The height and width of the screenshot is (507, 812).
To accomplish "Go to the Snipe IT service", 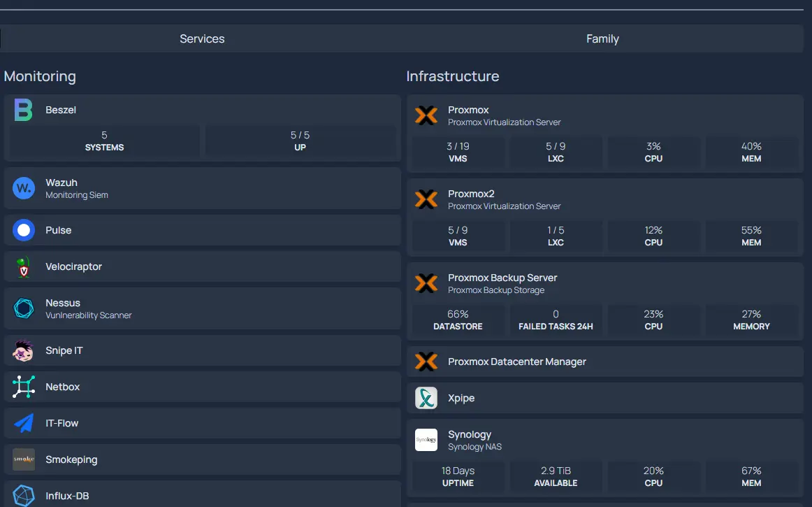I will pos(64,350).
